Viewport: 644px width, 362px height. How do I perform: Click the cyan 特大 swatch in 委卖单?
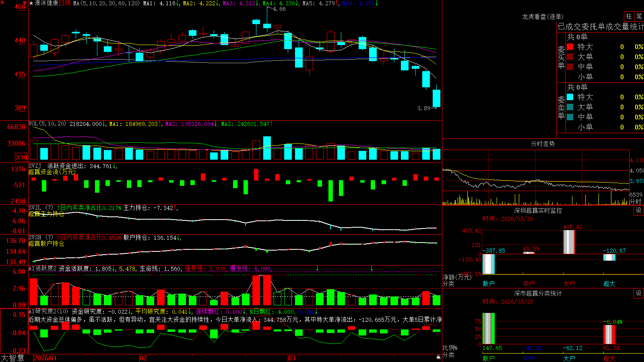pyautogui.click(x=570, y=97)
